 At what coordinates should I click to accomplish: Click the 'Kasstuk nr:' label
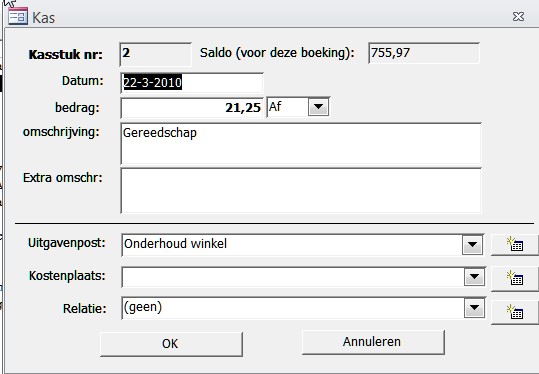click(x=66, y=55)
